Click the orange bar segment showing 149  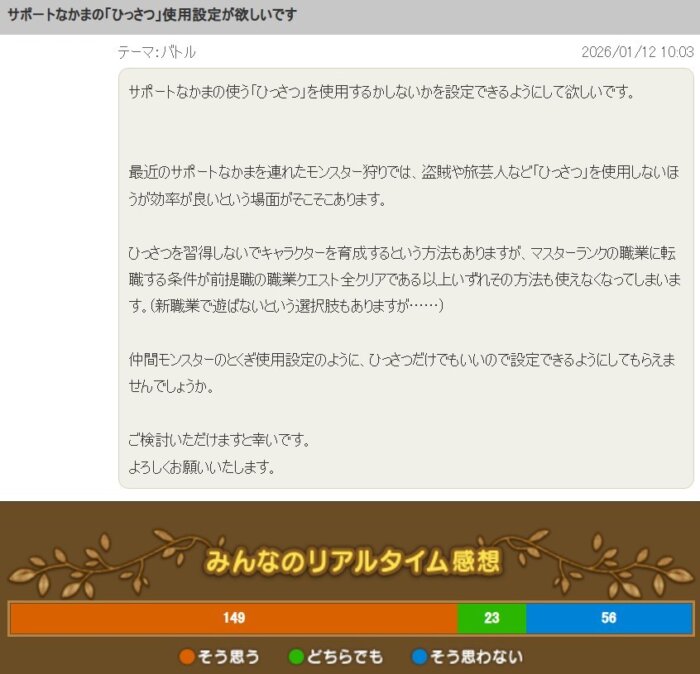click(234, 618)
